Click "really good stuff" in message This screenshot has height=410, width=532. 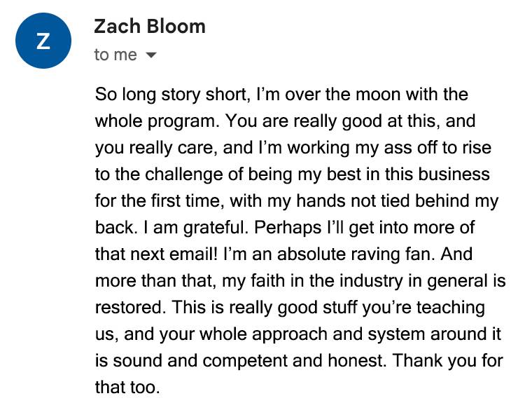[293, 308]
